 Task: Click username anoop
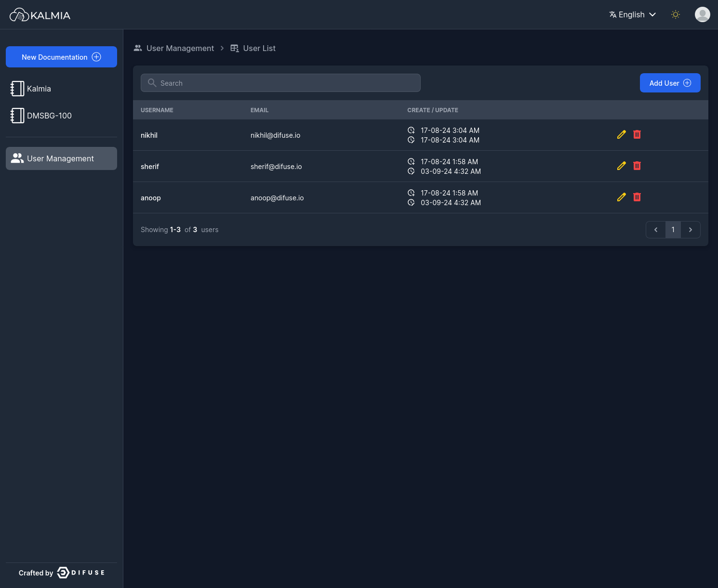tap(151, 198)
